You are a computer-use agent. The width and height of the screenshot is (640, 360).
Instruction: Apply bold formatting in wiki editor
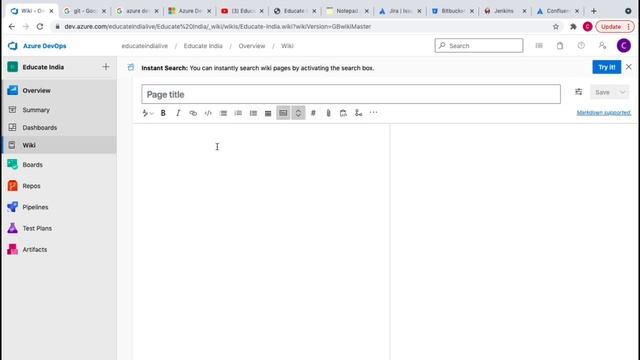(163, 113)
